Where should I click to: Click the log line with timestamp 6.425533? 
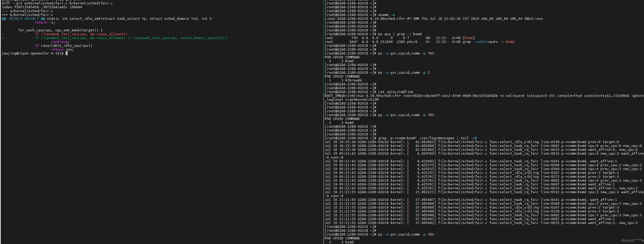click(x=483, y=169)
